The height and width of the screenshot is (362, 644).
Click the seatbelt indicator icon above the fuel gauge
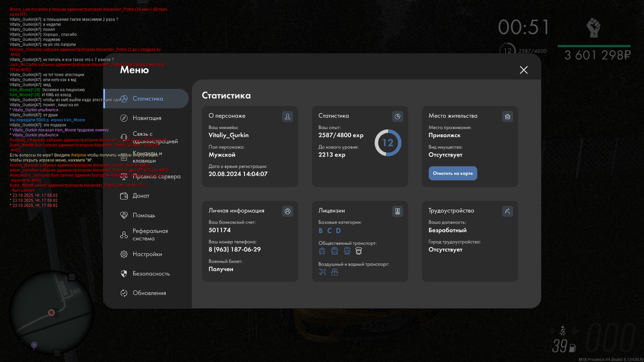point(562,330)
